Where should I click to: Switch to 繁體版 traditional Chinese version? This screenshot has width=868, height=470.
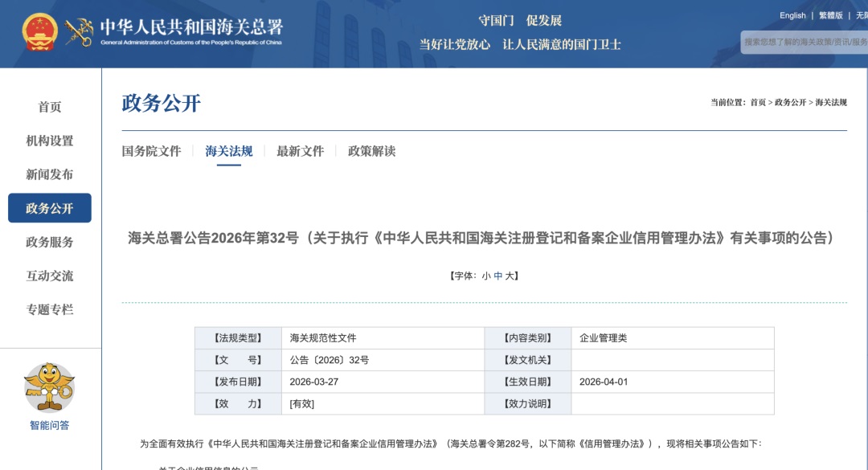point(830,15)
